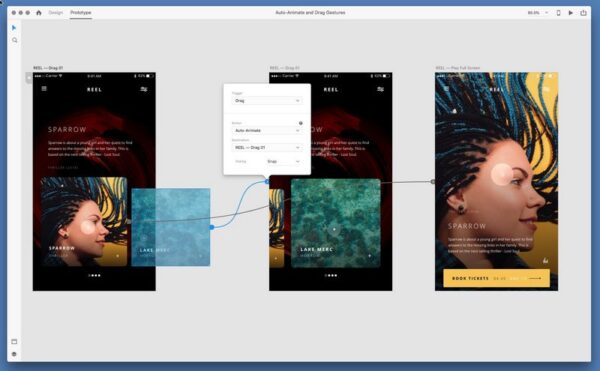Screen dimensions: 600x371
Task: Select the Sparrow card thumbnail on first artboard
Action: [x=84, y=221]
